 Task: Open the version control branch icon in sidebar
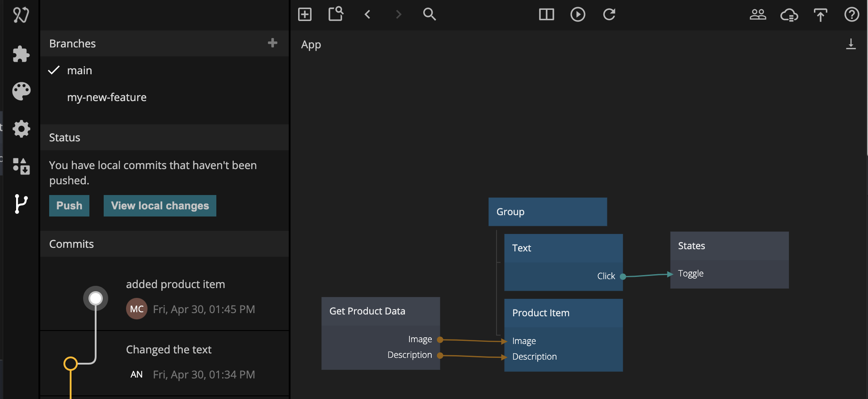tap(21, 204)
